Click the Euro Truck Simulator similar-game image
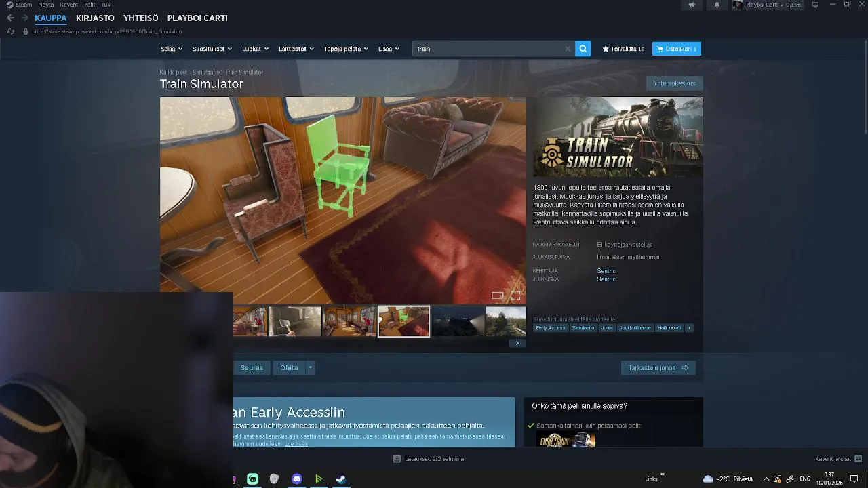868x488 pixels. (566, 440)
